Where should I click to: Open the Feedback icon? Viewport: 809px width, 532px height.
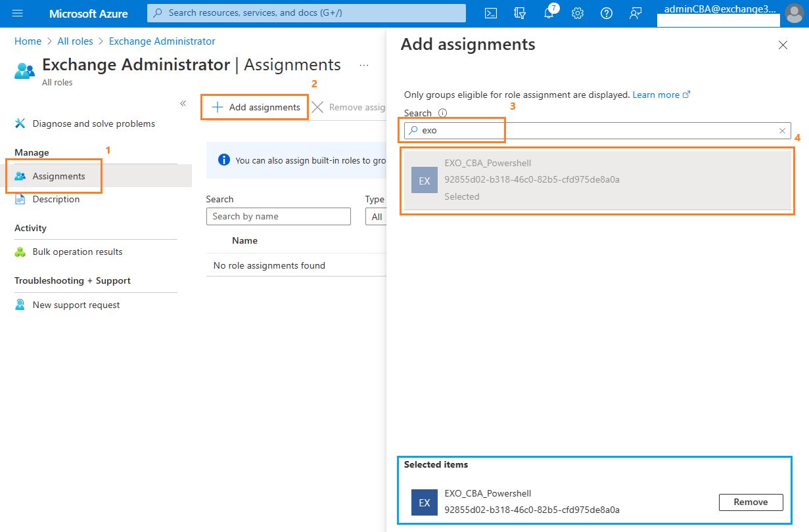(x=635, y=13)
